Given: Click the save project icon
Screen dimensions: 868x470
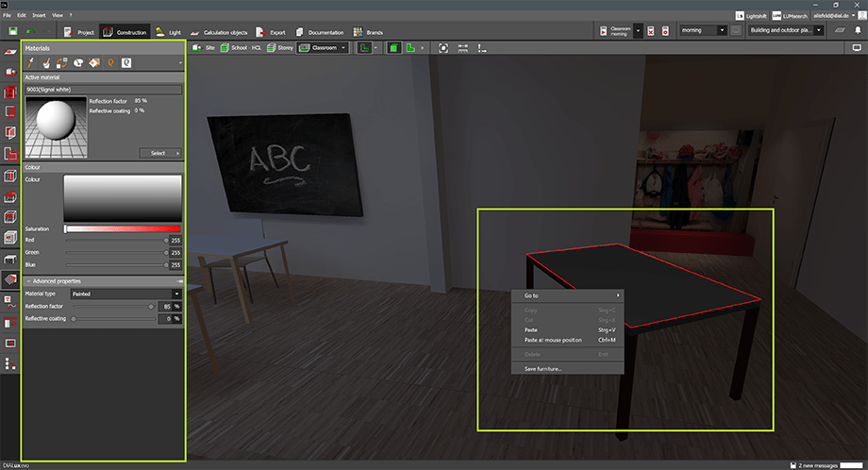Looking at the screenshot, I should (x=10, y=31).
